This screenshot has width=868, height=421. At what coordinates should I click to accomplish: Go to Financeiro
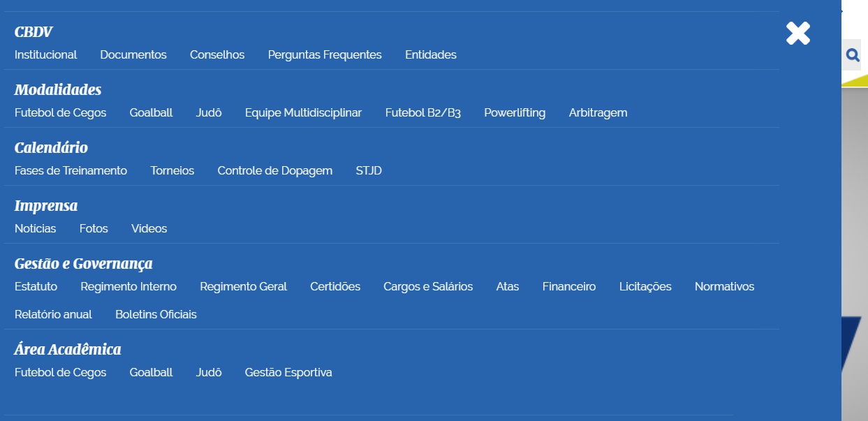[569, 286]
